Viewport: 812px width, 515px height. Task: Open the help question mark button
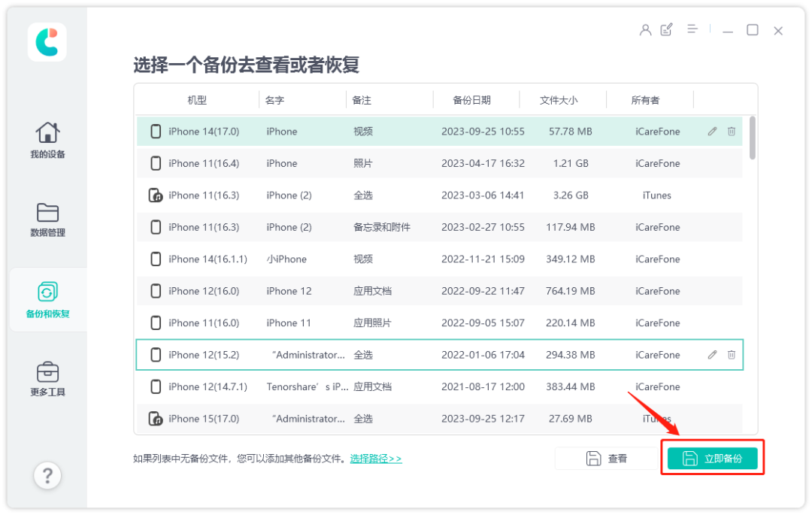pos(47,475)
